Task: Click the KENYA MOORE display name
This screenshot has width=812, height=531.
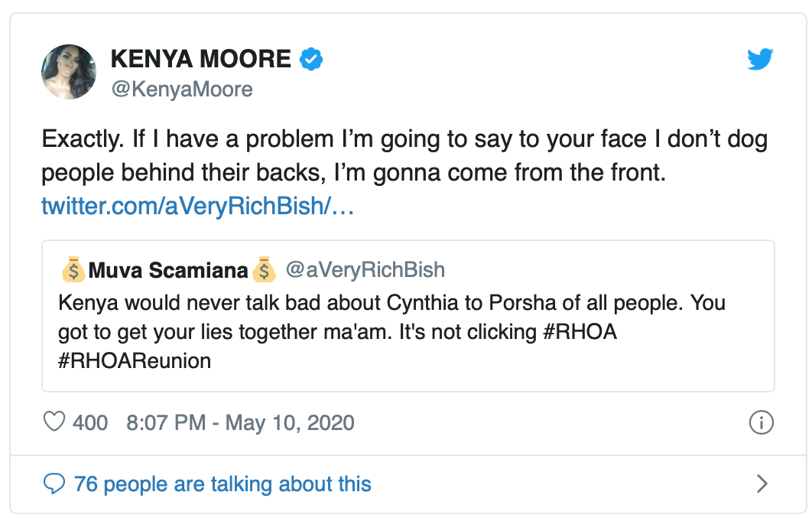Action: click(x=201, y=59)
